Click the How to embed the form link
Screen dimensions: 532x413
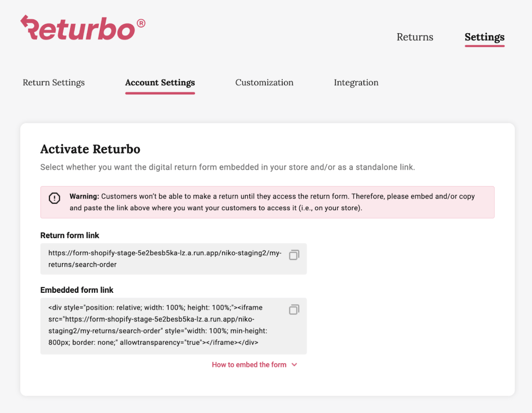click(x=249, y=365)
